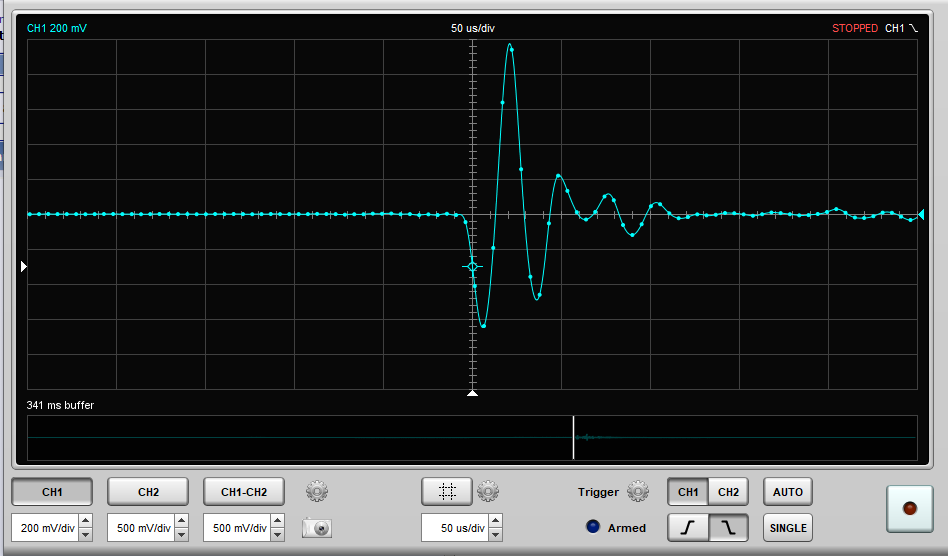
Task: Click the trigger level marker on left edge
Action: 24,266
